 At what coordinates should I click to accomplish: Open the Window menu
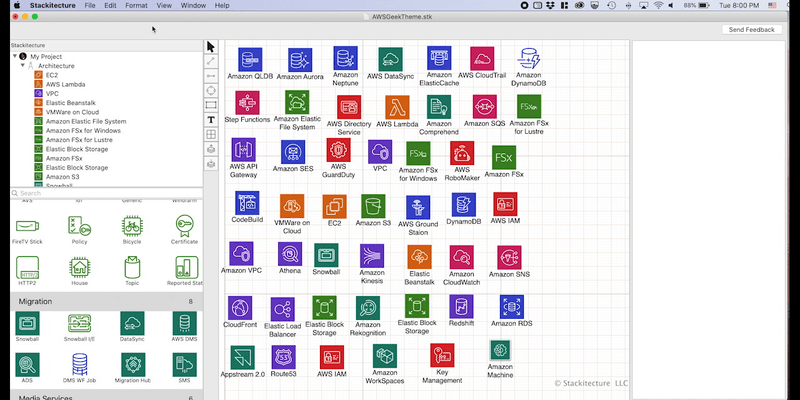(194, 6)
